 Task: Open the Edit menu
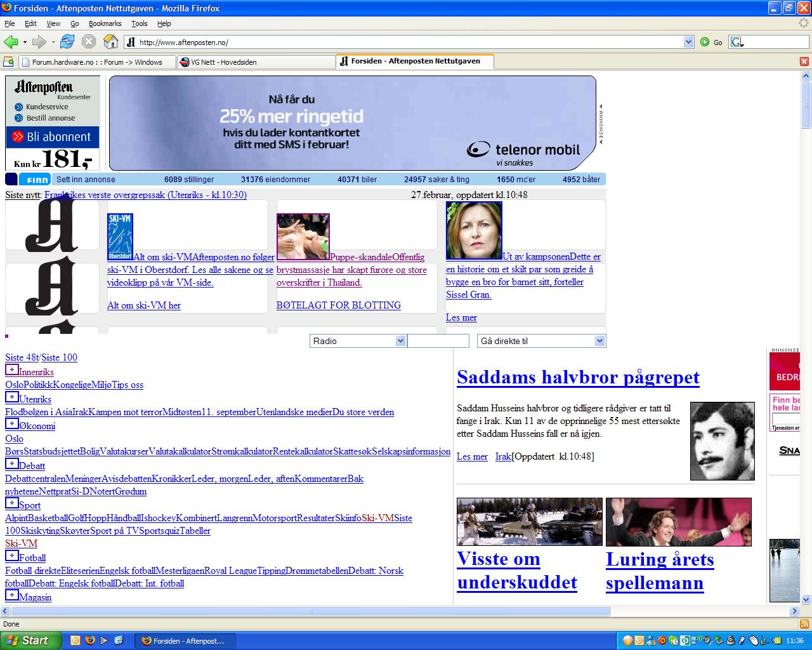pyautogui.click(x=30, y=23)
